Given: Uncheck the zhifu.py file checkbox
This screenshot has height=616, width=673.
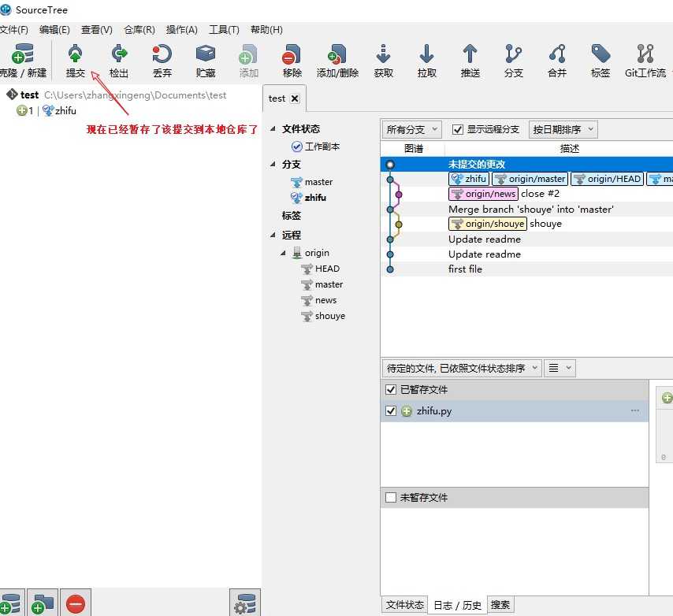Looking at the screenshot, I should pos(391,411).
